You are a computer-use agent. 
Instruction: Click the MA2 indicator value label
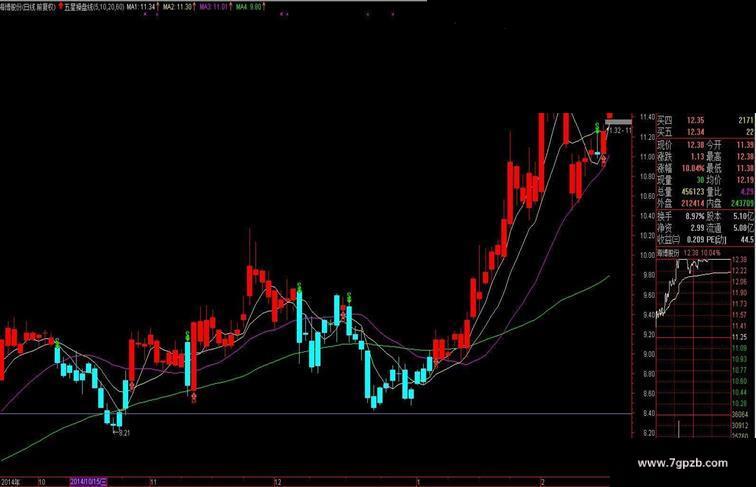click(177, 7)
